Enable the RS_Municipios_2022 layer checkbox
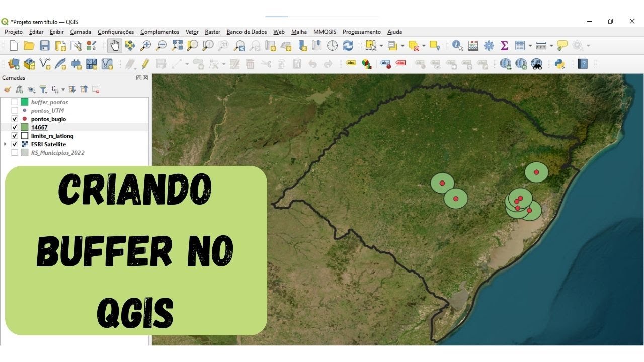Image resolution: width=644 pixels, height=362 pixels. (x=15, y=153)
